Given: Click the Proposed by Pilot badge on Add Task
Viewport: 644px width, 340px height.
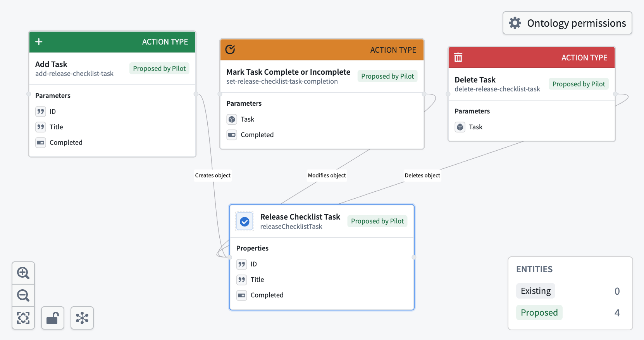Looking at the screenshot, I should point(159,69).
